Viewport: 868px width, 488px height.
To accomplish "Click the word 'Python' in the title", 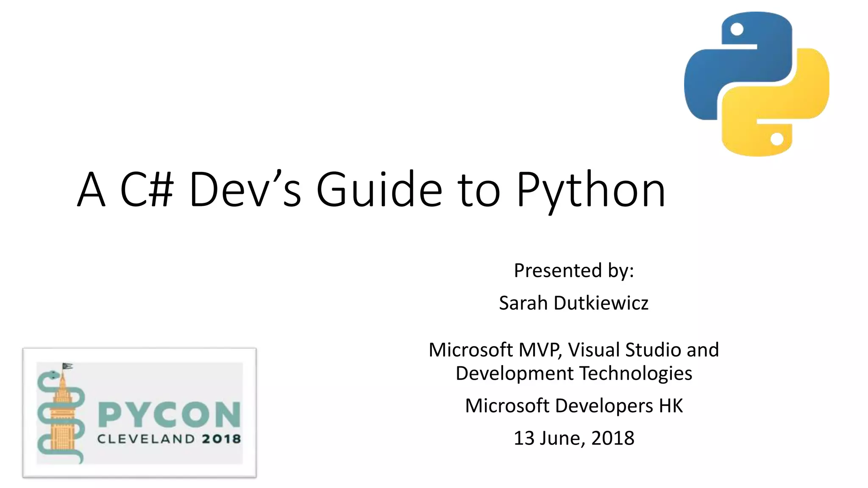I will [x=590, y=189].
